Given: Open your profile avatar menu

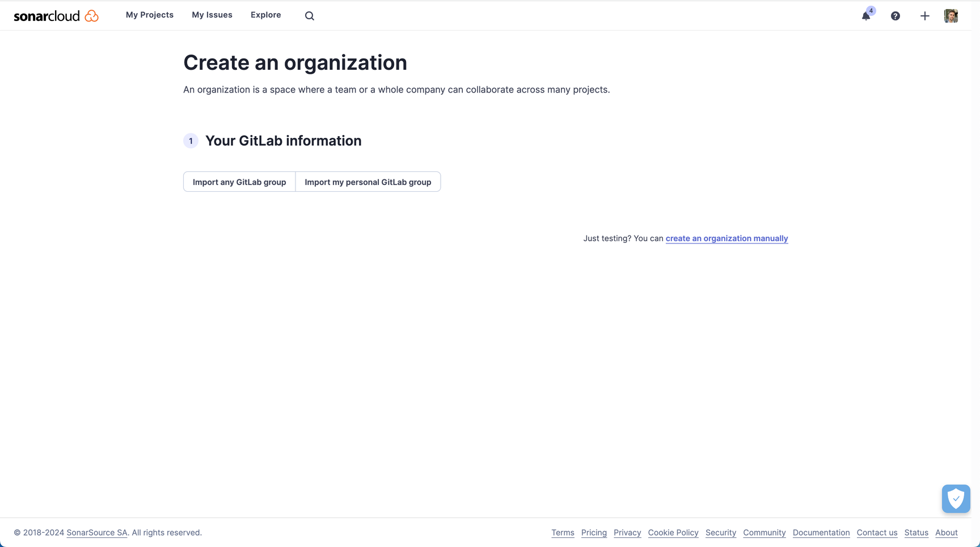Looking at the screenshot, I should click(x=951, y=16).
